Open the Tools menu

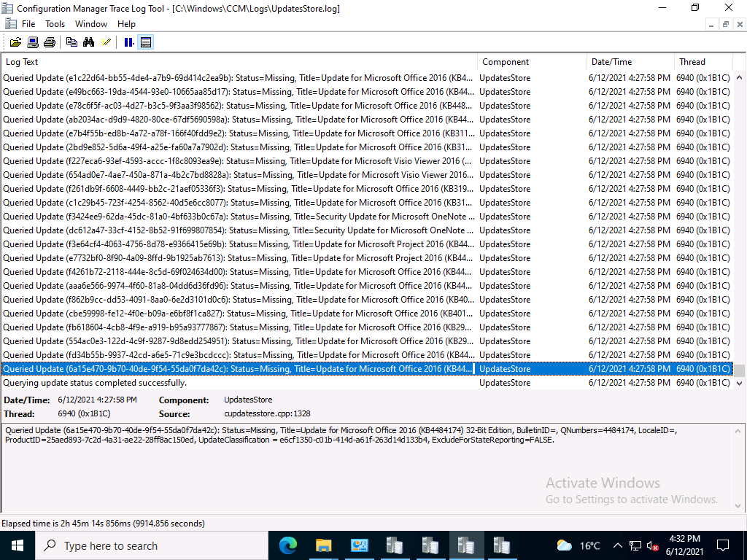55,24
